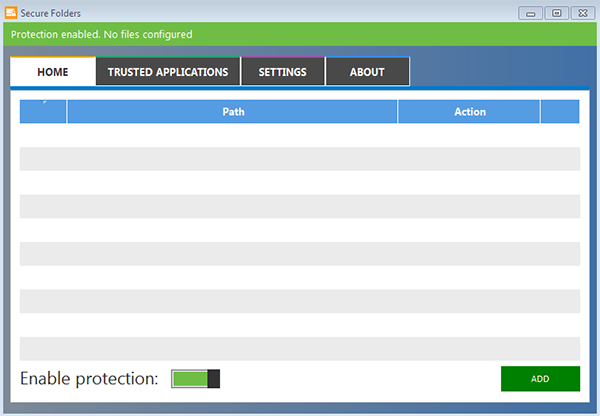Switch to the HOME tab
The image size is (600, 416).
tap(53, 72)
